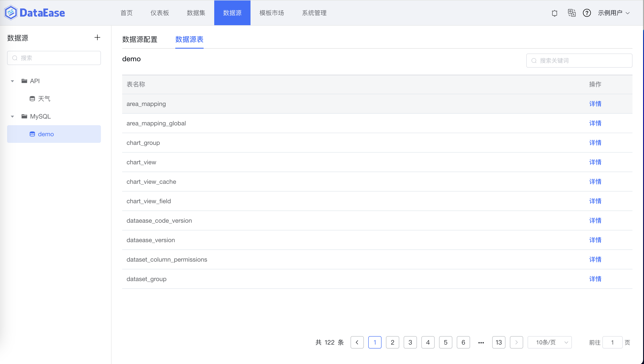
Task: Go to previous page arrow
Action: 357,342
